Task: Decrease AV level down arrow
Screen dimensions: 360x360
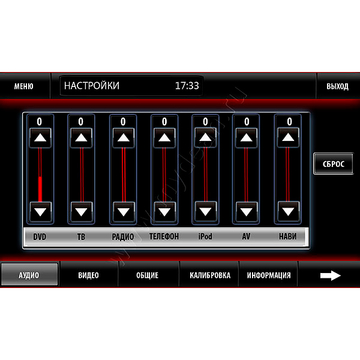Action: 247,211
